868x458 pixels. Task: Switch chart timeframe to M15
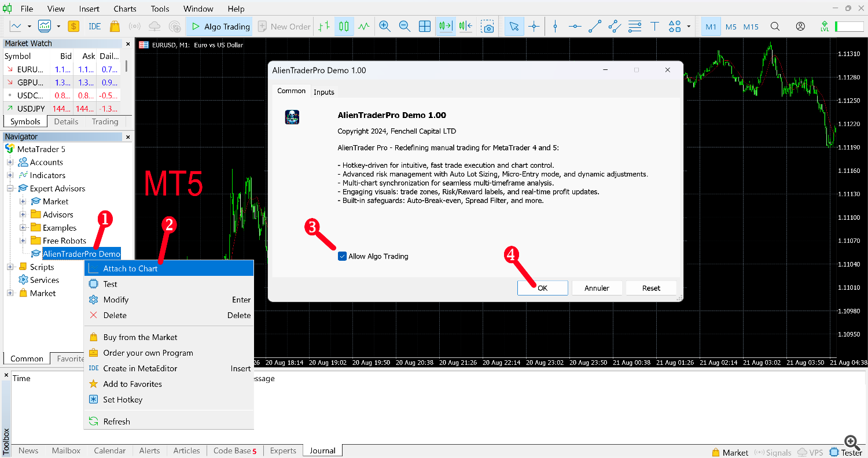pyautogui.click(x=751, y=27)
